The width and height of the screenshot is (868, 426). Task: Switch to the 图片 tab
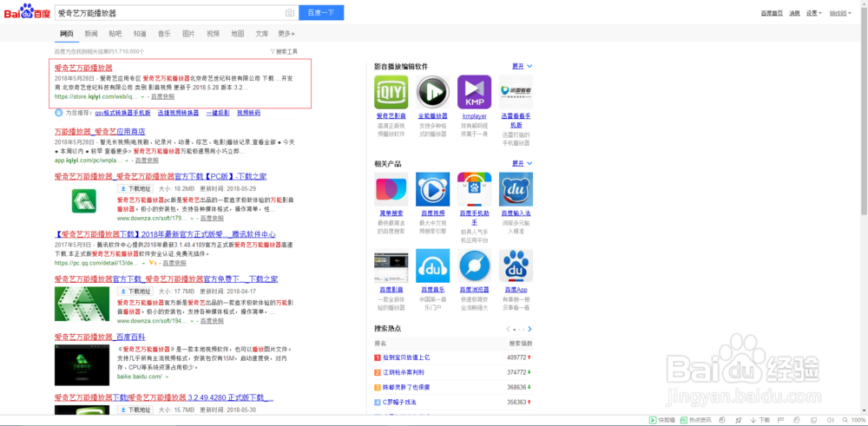pos(188,34)
